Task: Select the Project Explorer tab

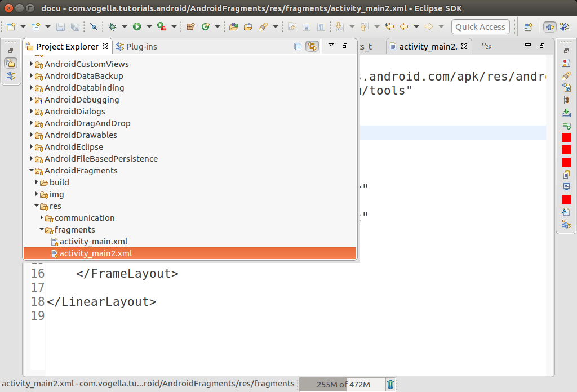Action: pos(66,47)
